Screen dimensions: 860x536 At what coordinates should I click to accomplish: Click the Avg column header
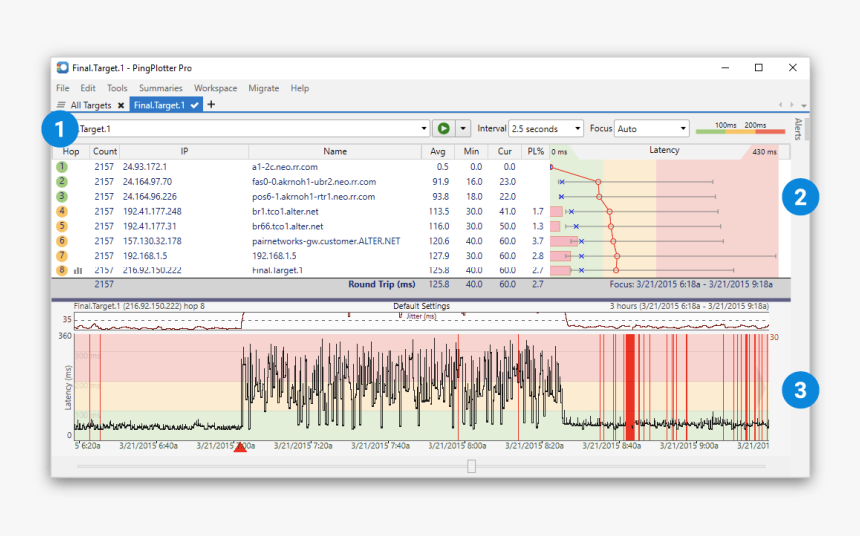(438, 151)
